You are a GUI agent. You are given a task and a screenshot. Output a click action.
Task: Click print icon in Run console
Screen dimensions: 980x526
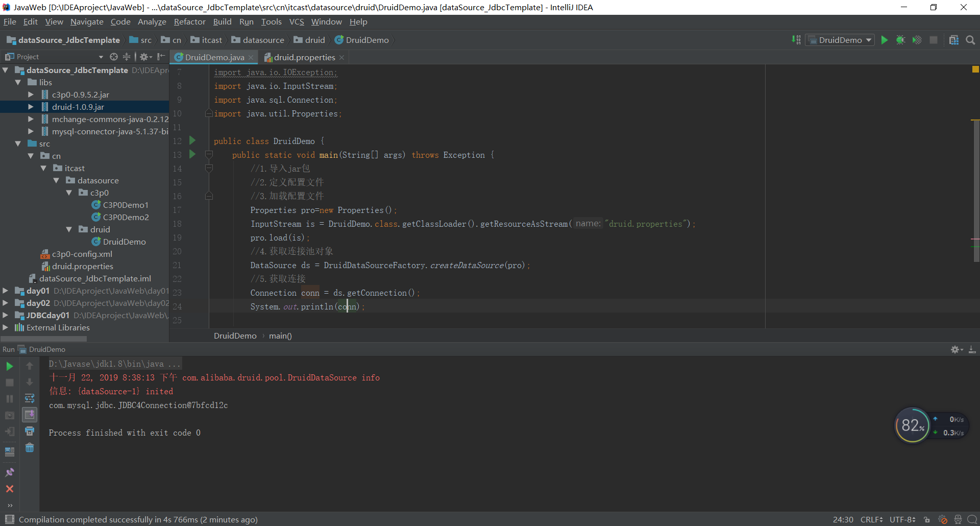tap(30, 431)
